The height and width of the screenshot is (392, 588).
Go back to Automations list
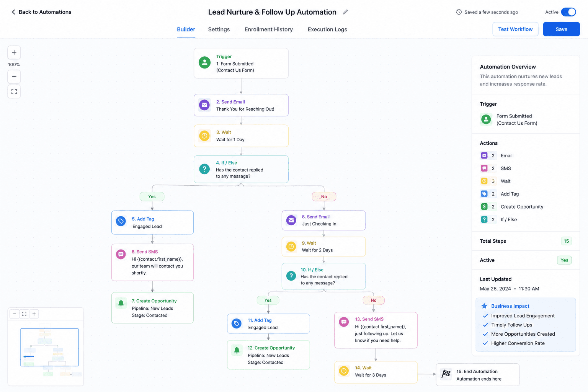[x=41, y=12]
